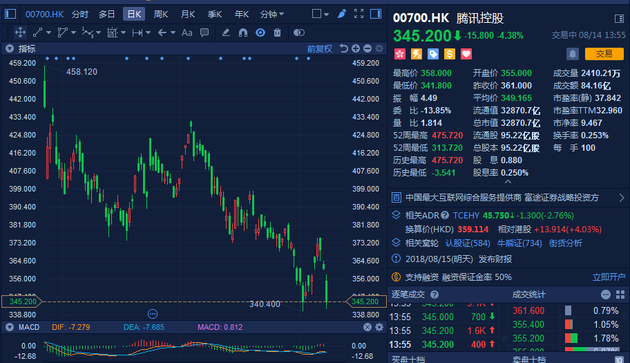Click the price alert bell icon
The height and width of the screenshot is (363, 630).
tap(573, 54)
